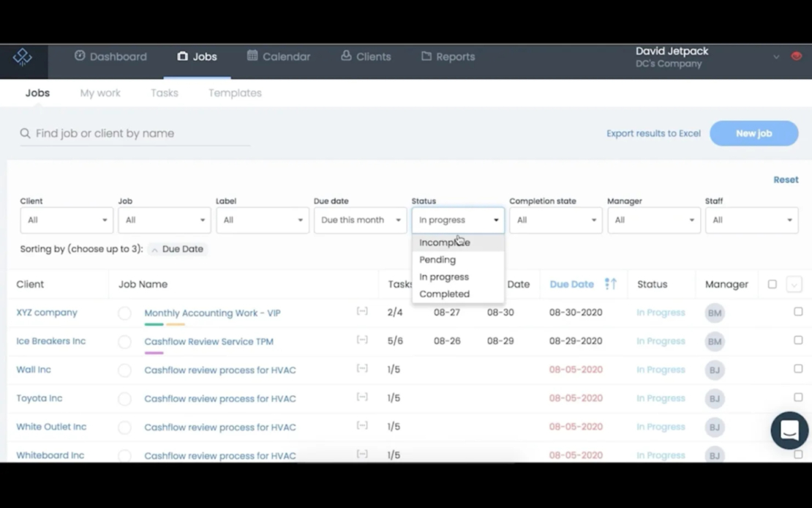This screenshot has width=812, height=508.
Task: Open the Templates tab
Action: click(x=235, y=93)
